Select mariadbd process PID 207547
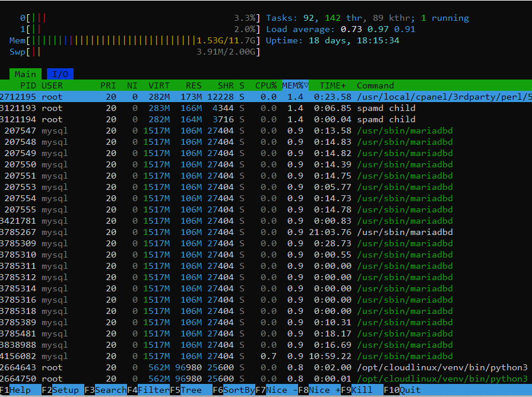The image size is (532, 397). pyautogui.click(x=266, y=131)
